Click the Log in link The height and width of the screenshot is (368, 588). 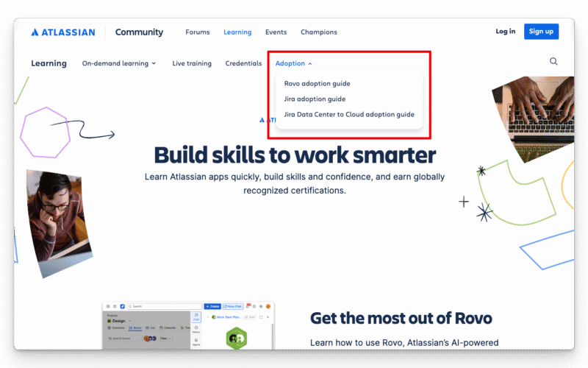coord(505,32)
